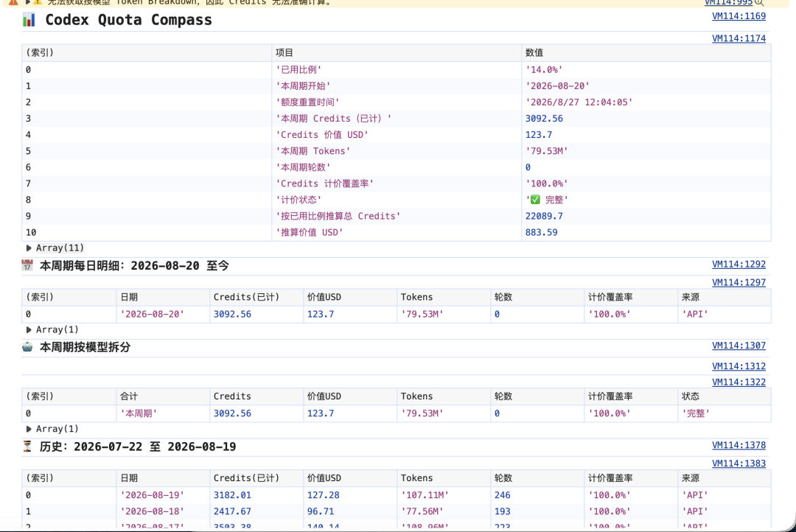
Task: Open source link VM114:1322
Action: click(x=739, y=382)
